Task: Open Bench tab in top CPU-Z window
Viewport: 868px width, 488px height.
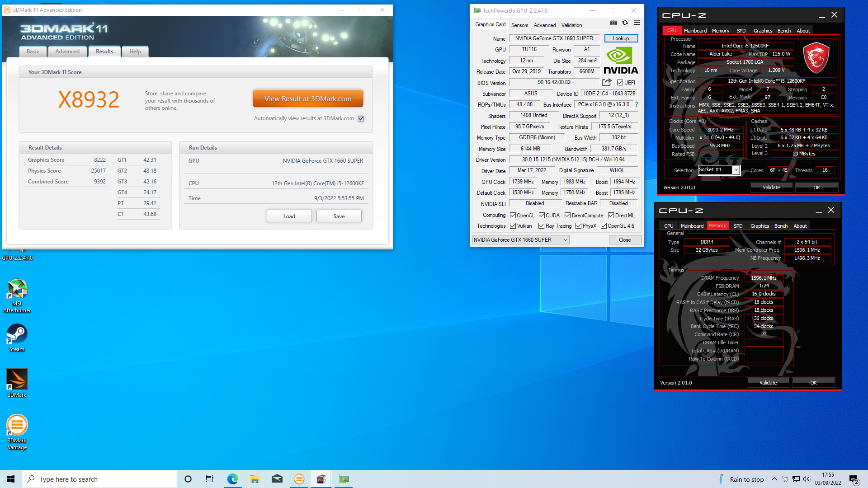Action: [784, 31]
